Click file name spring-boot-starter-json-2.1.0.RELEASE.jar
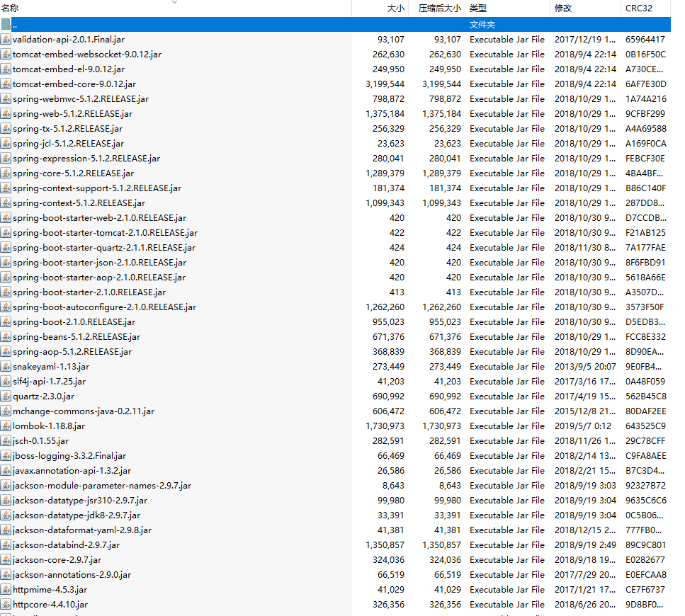The image size is (685, 616). coord(100,263)
